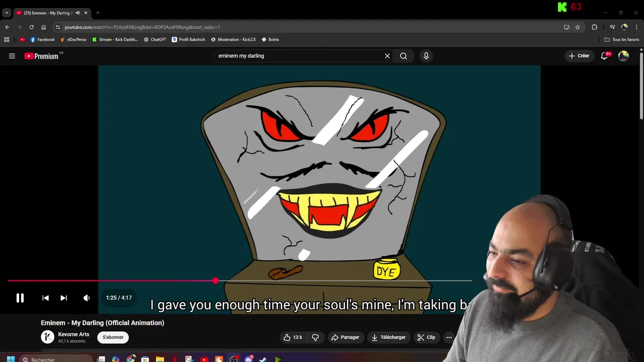This screenshot has height=362, width=644.
Task: Open a new browser tab
Action: pos(98,13)
